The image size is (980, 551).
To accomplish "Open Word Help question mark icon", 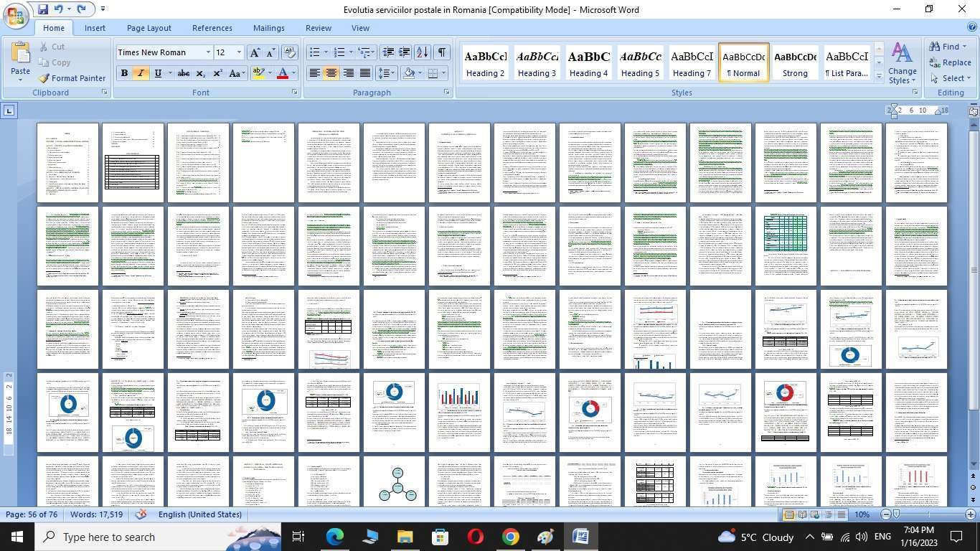I will (973, 27).
